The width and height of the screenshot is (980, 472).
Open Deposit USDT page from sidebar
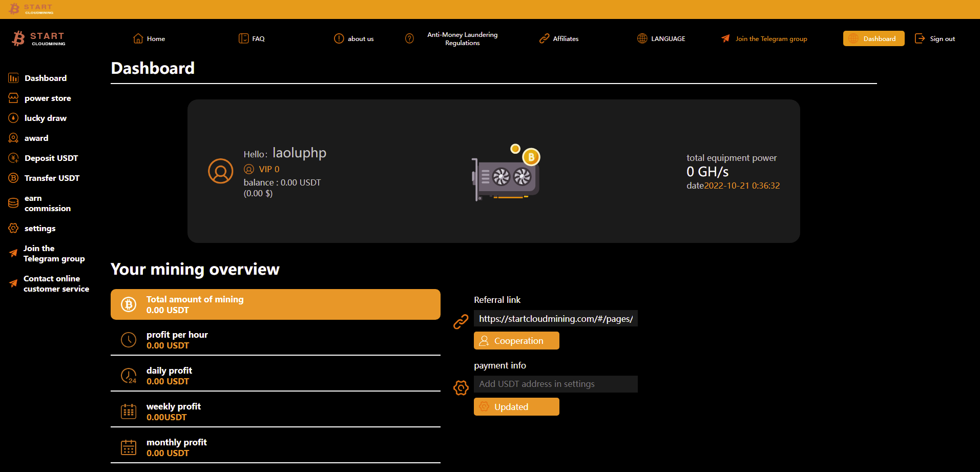pyautogui.click(x=51, y=158)
